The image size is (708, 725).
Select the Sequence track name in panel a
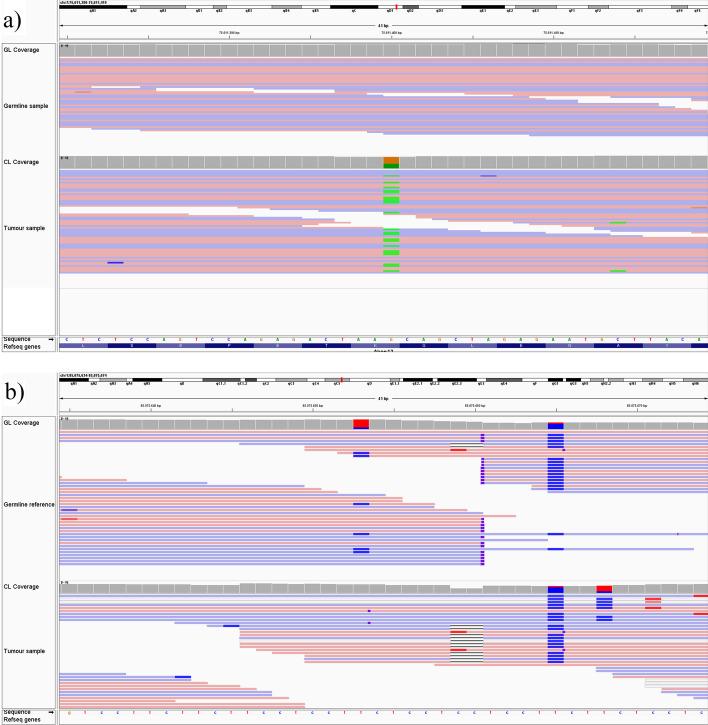tap(17, 339)
